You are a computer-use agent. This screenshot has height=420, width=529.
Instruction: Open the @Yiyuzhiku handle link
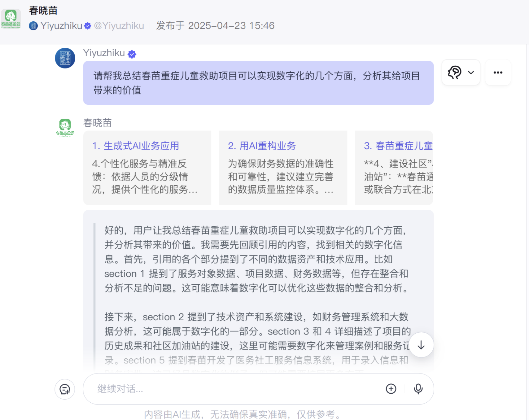coord(119,26)
